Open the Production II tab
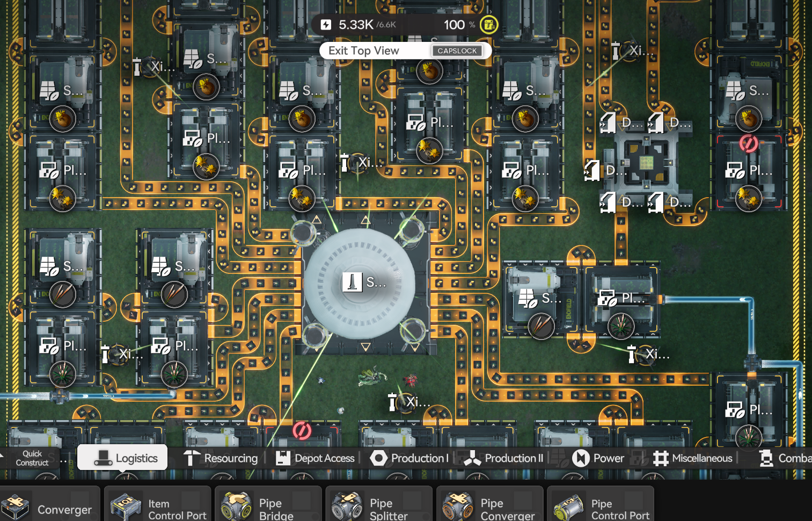Image resolution: width=812 pixels, height=521 pixels. coord(503,458)
